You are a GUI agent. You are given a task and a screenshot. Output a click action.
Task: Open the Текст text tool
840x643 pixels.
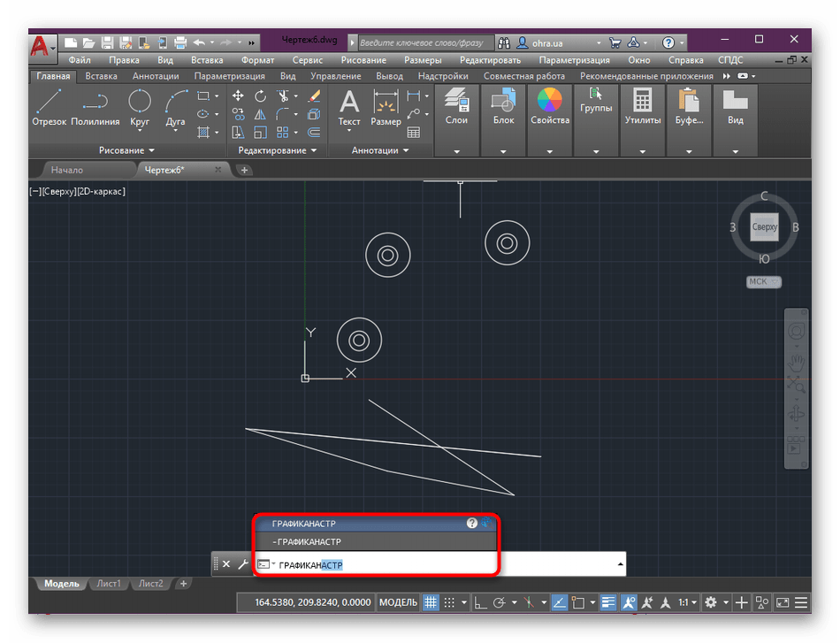pyautogui.click(x=348, y=110)
